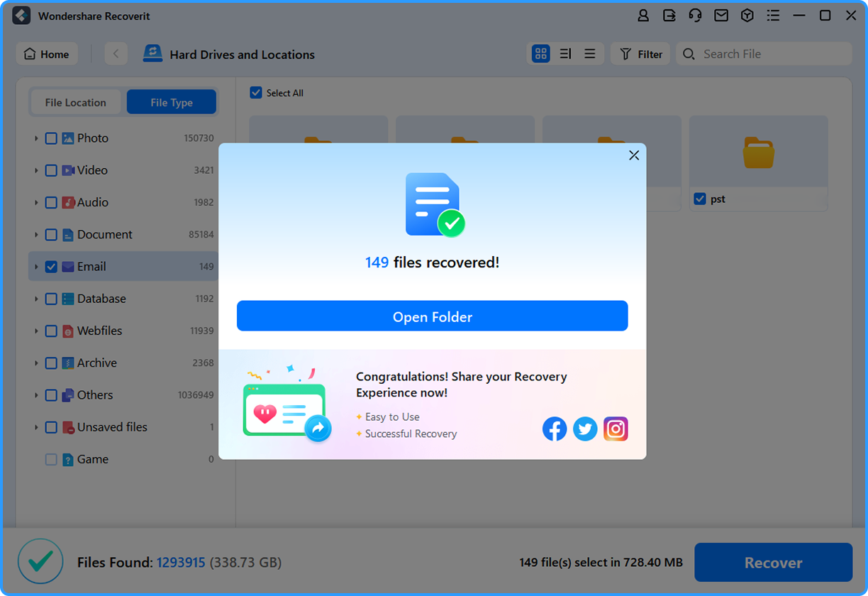Open the support headset icon

tap(696, 16)
